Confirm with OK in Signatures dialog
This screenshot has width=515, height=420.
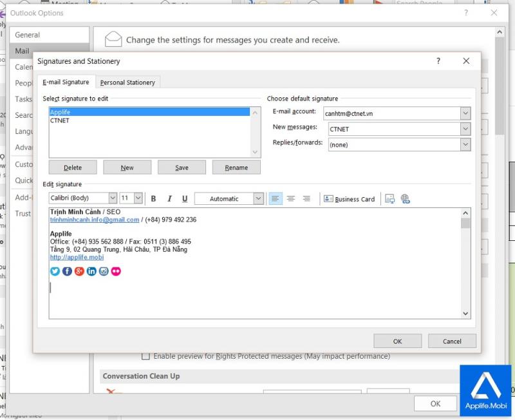click(x=397, y=341)
